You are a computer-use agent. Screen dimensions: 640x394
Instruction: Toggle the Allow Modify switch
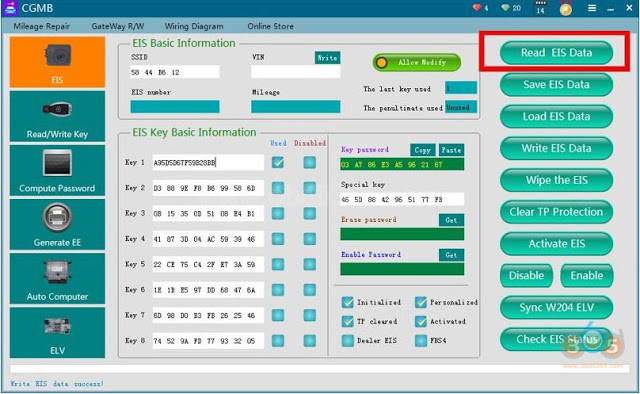[x=417, y=62]
